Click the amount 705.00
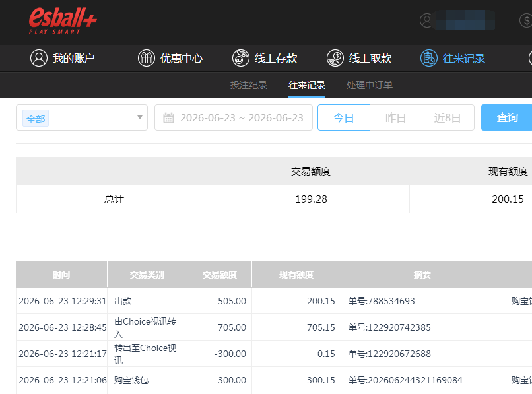 [x=232, y=327]
